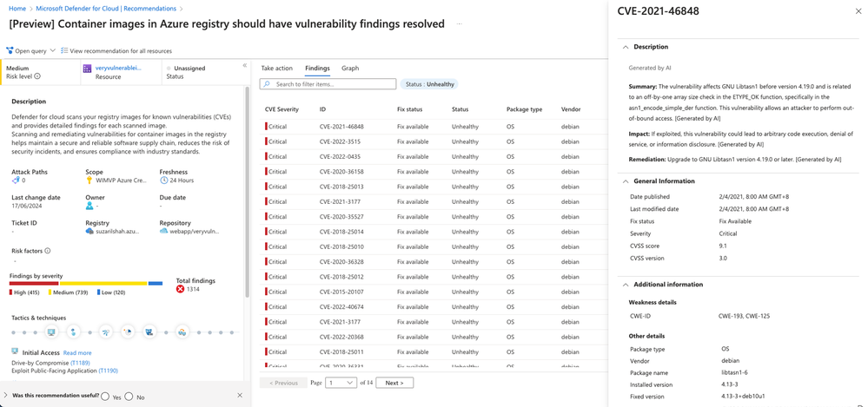Screen dimensions: 868x407
Task: Open the CVE-2020-35527 finding row
Action: (434, 217)
